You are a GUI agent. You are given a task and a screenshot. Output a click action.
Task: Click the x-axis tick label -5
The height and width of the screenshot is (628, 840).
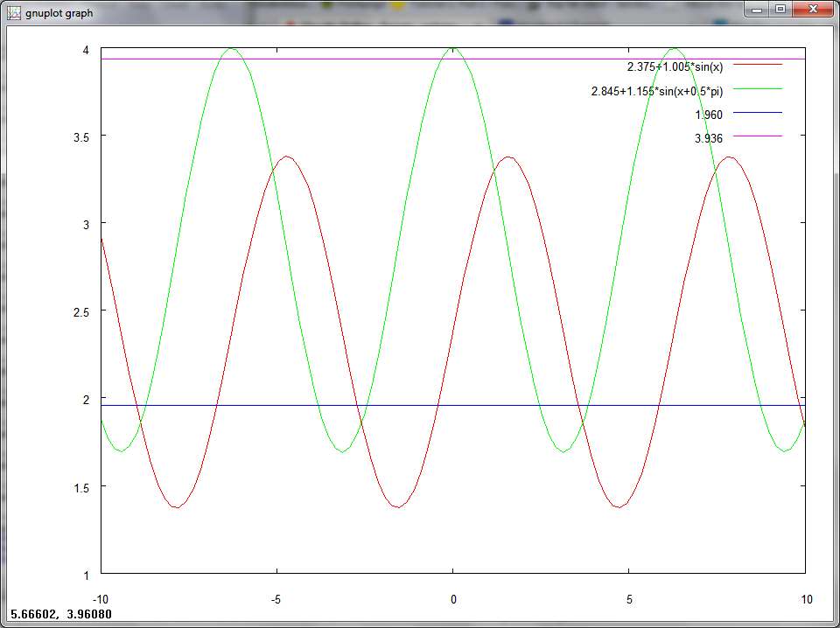(x=276, y=599)
